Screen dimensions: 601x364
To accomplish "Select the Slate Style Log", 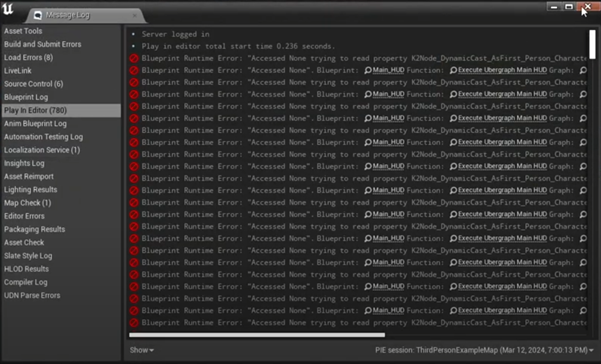I will 28,256.
